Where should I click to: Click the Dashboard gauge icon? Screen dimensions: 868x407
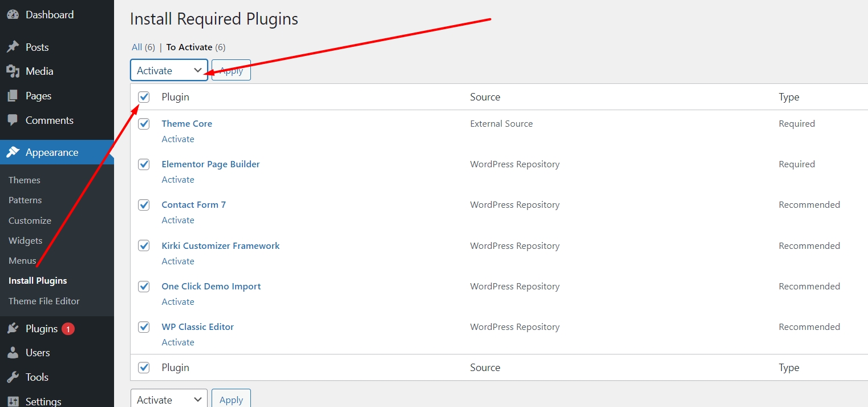(x=13, y=15)
